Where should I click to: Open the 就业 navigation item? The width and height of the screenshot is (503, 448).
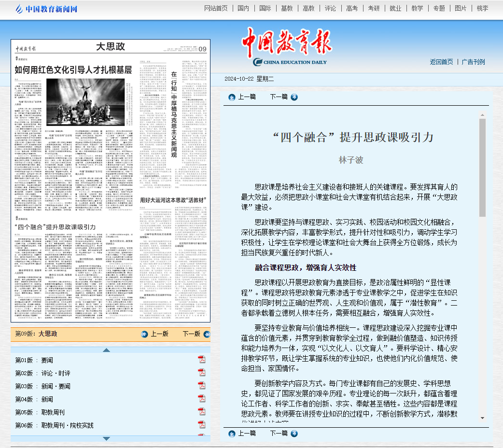click(395, 8)
